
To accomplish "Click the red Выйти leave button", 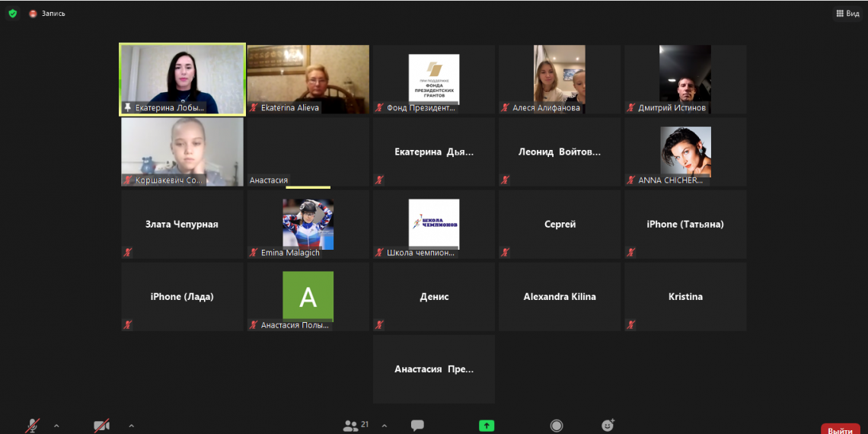I will pos(840,430).
